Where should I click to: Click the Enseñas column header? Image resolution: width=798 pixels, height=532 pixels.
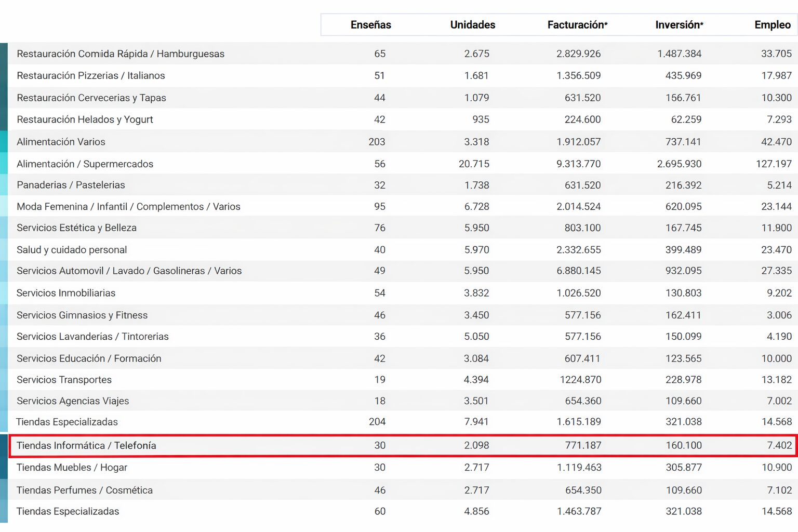pyautogui.click(x=370, y=25)
